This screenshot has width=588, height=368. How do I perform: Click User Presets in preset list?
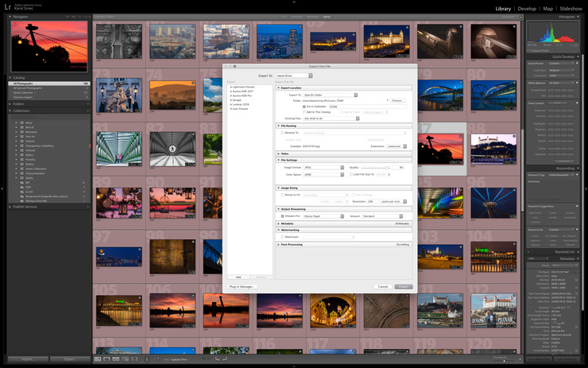click(x=240, y=109)
